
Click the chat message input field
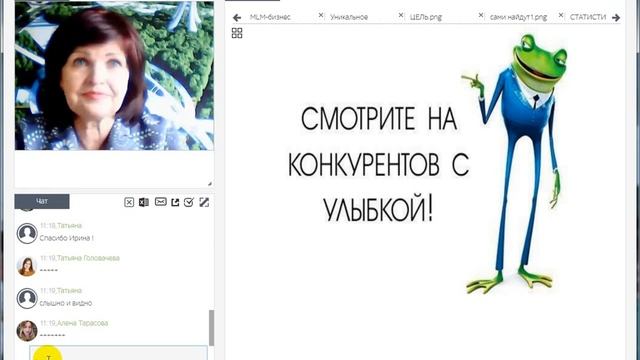click(118, 353)
